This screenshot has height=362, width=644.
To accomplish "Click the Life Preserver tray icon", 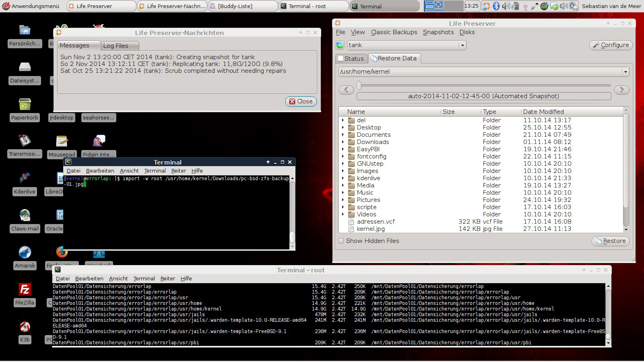I will tap(487, 6).
